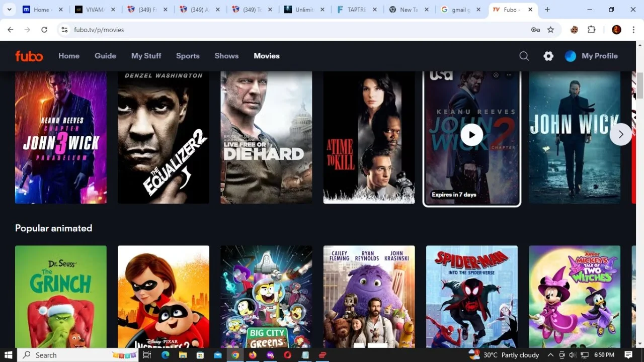The height and width of the screenshot is (362, 644).
Task: Expand the tab search dropdown
Action: (x=10, y=10)
